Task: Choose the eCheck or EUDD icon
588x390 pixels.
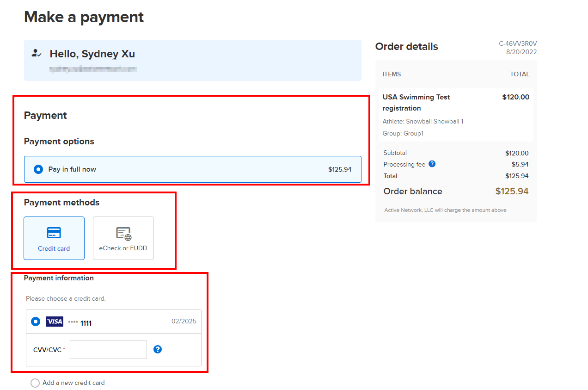Action: [x=123, y=234]
